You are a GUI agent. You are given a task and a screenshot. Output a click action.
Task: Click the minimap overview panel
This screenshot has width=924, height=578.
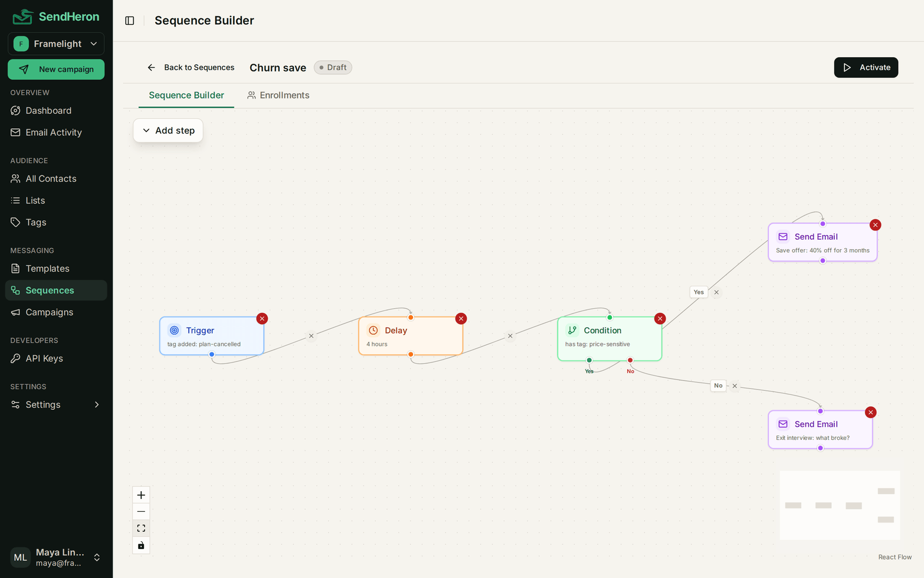click(x=840, y=505)
